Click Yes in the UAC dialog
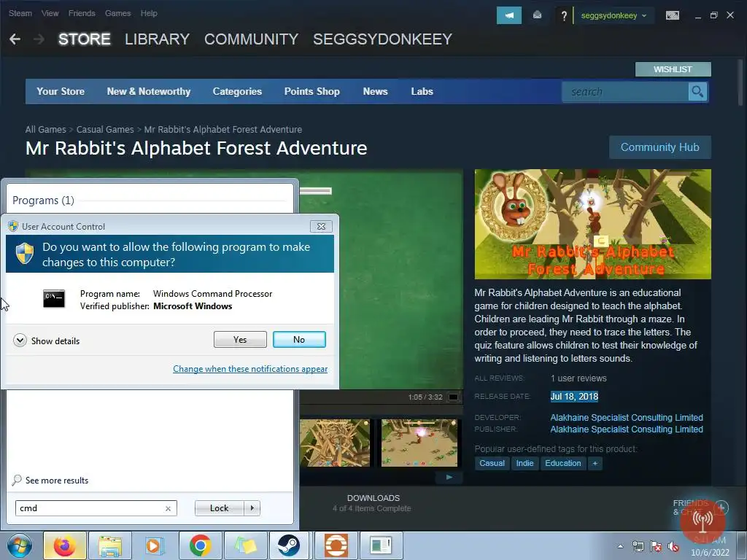The height and width of the screenshot is (560, 747). (x=240, y=340)
